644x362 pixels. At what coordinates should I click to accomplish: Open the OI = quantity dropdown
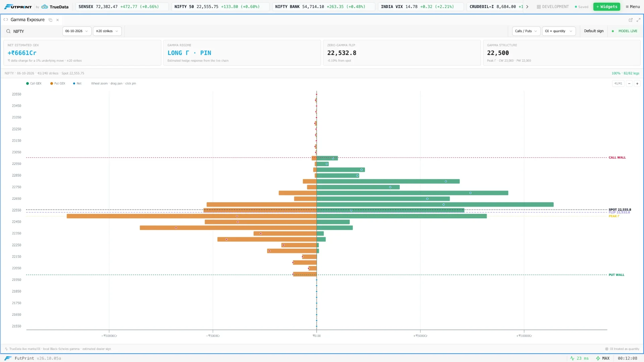click(x=559, y=31)
